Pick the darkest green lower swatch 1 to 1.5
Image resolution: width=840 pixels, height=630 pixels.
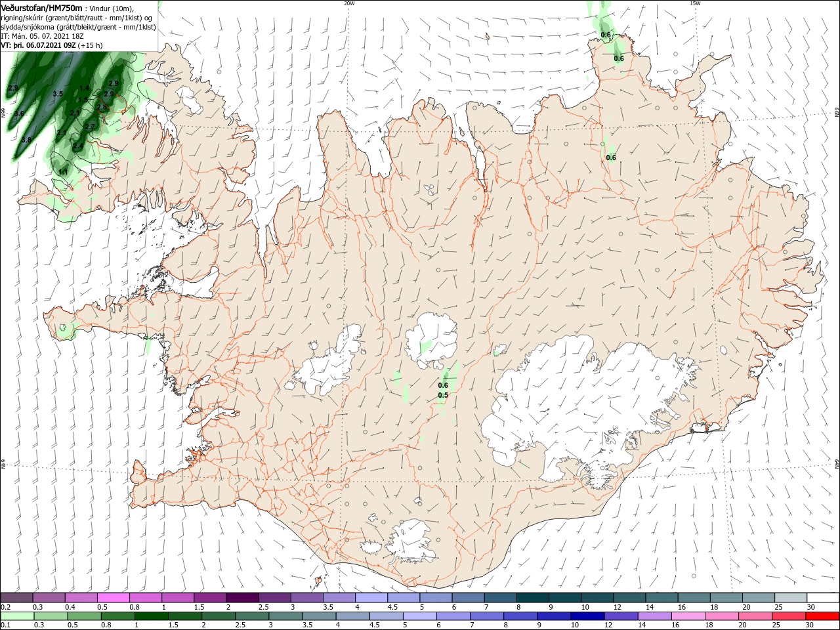(x=152, y=616)
